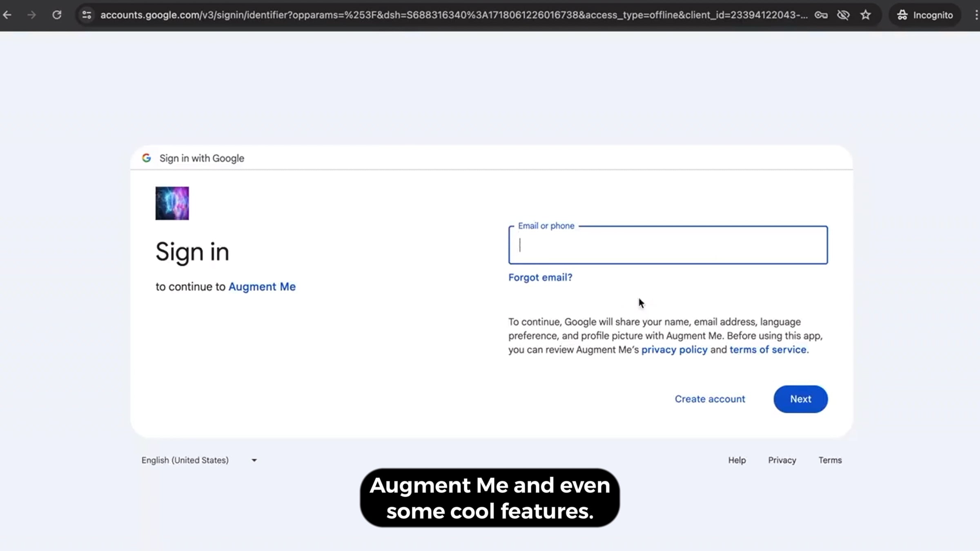This screenshot has width=980, height=551.
Task: Open Chrome three-dot menu
Action: click(x=976, y=15)
